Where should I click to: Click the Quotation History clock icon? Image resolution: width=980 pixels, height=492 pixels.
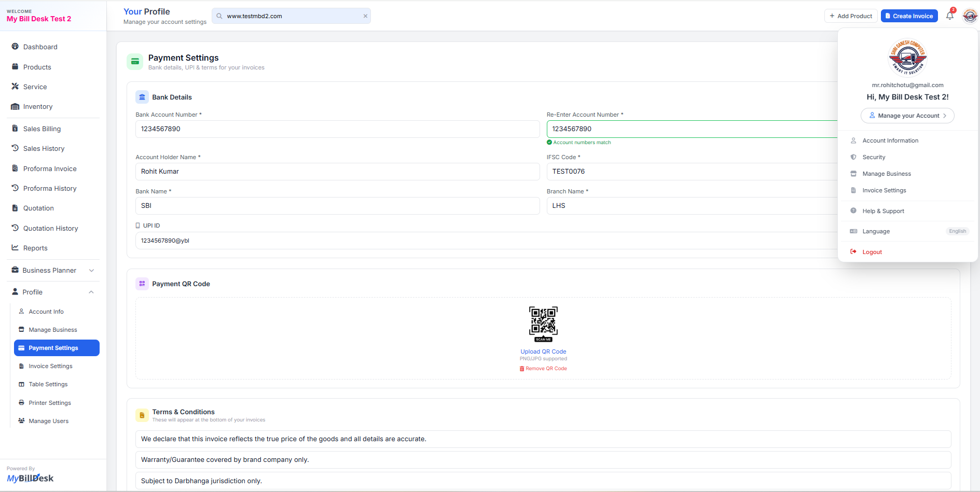[x=15, y=228]
